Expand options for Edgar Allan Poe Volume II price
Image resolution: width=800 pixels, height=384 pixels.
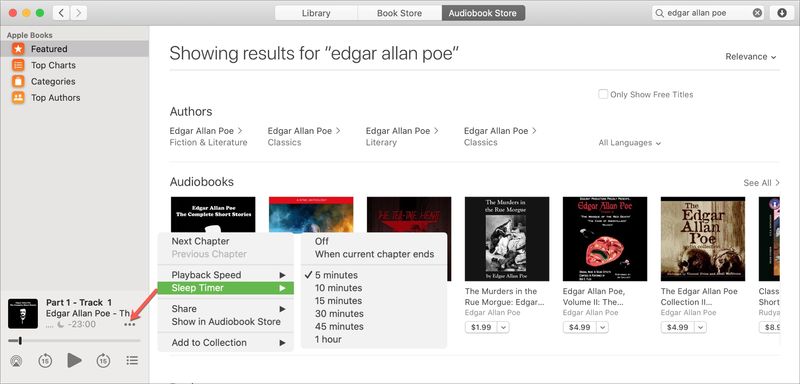pyautogui.click(x=602, y=327)
